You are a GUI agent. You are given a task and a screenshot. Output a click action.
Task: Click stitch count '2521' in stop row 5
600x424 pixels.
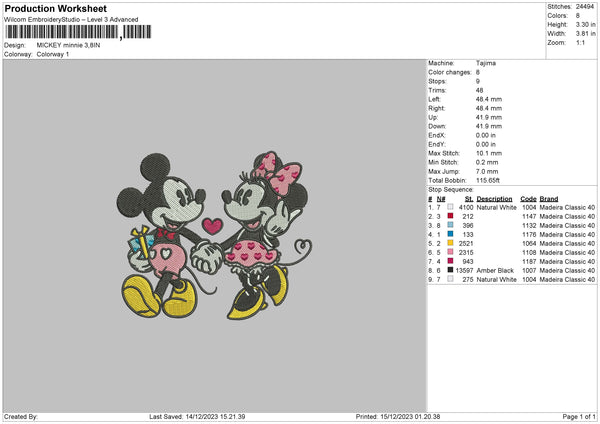(466, 243)
